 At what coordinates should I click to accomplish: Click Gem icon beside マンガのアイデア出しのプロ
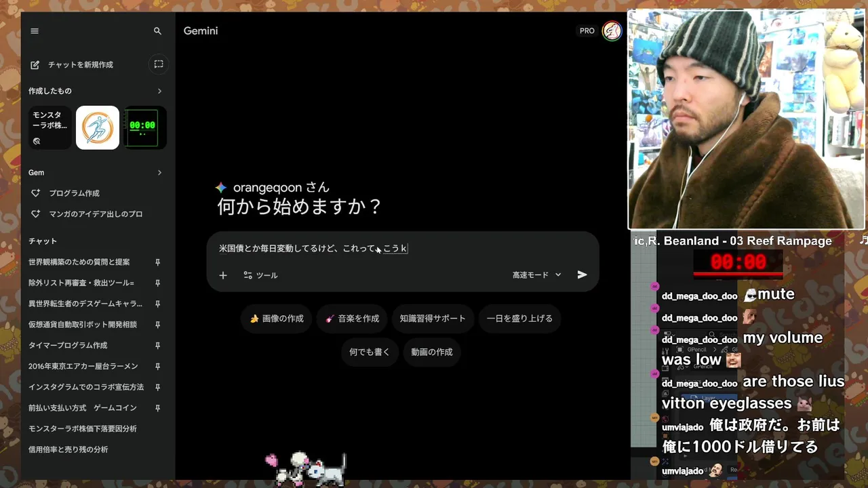[x=36, y=214]
